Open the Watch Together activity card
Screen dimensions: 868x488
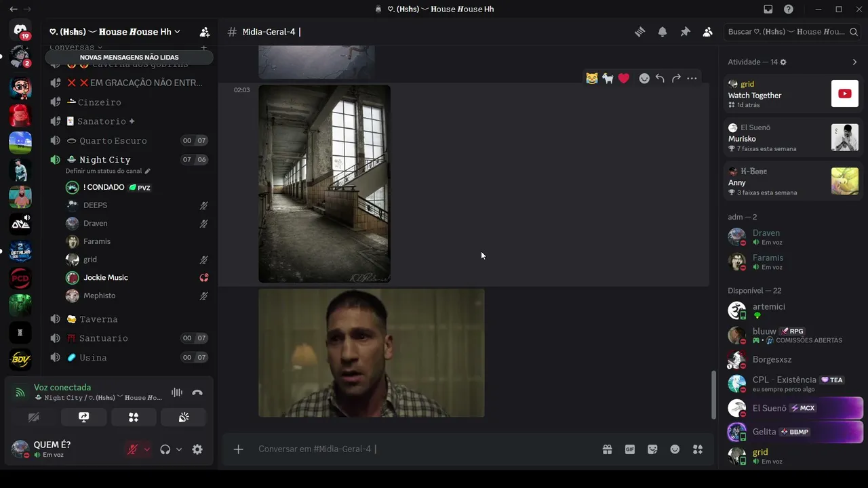pos(793,94)
